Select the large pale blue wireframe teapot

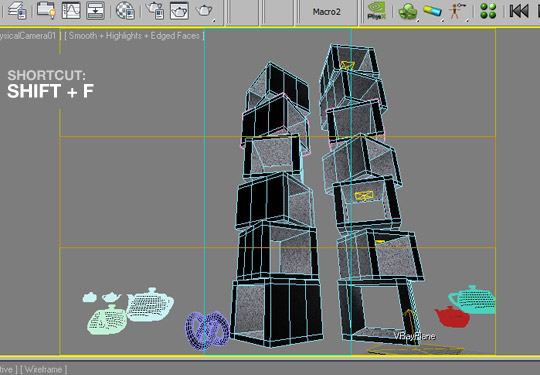pos(150,305)
